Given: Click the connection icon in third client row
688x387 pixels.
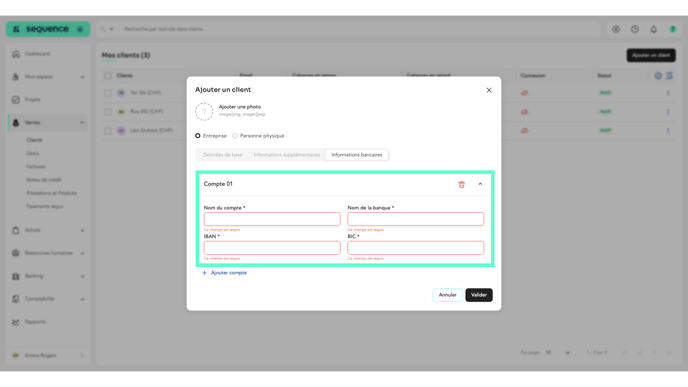Looking at the screenshot, I should coord(524,131).
